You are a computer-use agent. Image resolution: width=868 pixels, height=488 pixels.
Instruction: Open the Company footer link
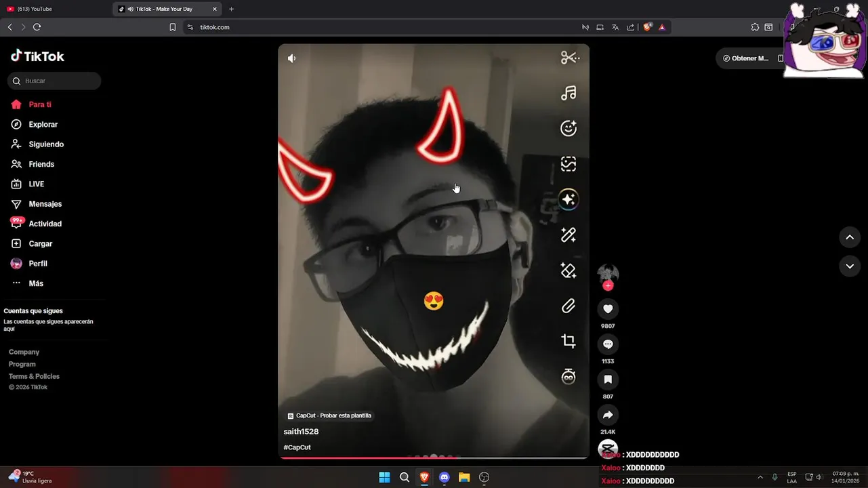tap(24, 352)
